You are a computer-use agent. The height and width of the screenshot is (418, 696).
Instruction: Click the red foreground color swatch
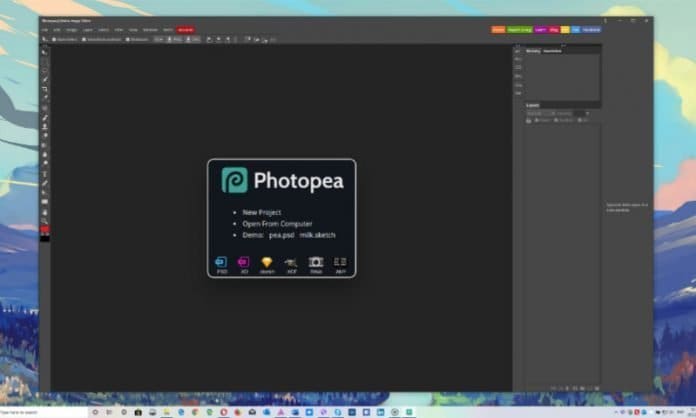pos(44,229)
